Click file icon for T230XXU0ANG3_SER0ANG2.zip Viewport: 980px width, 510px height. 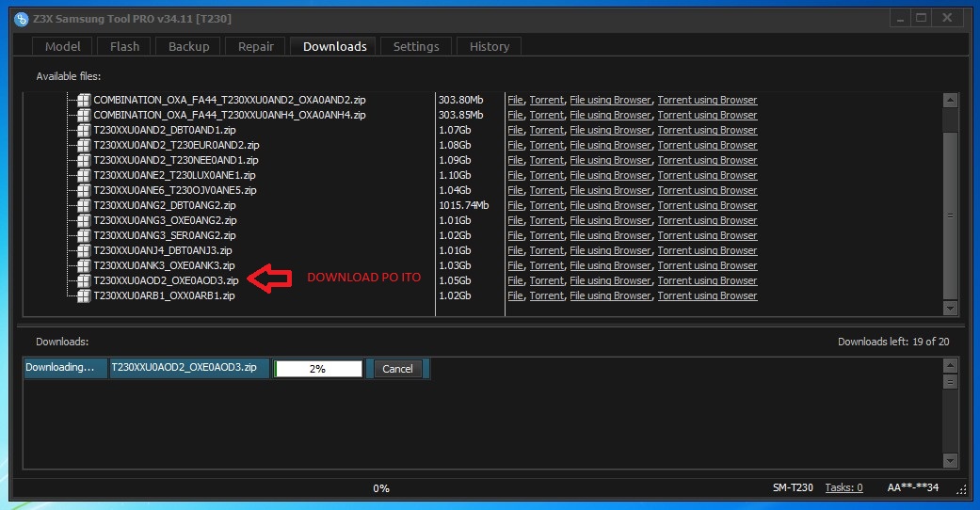pyautogui.click(x=84, y=235)
